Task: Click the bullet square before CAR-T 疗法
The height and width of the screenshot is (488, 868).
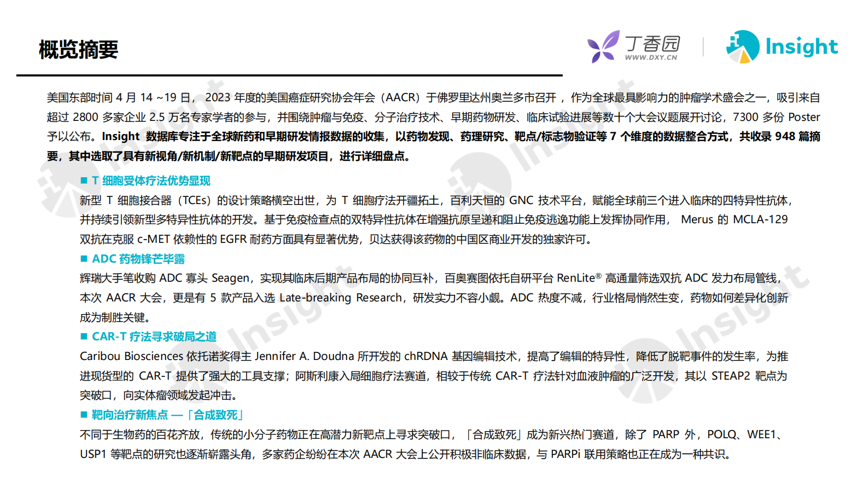Action: (x=84, y=336)
